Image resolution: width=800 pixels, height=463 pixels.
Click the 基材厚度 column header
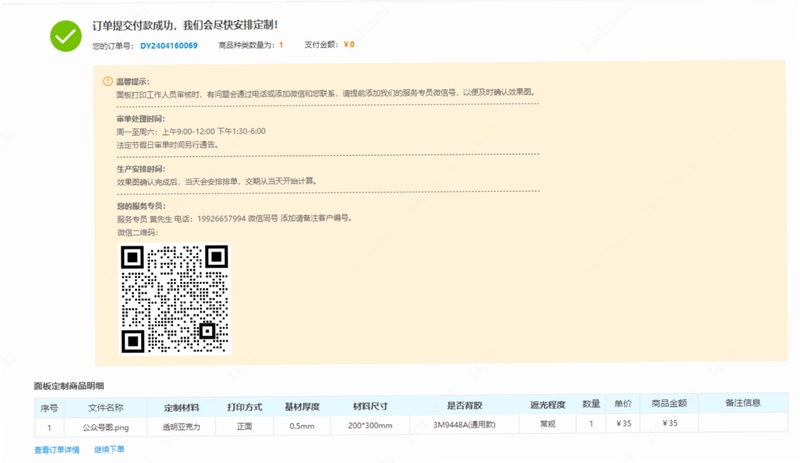(302, 406)
